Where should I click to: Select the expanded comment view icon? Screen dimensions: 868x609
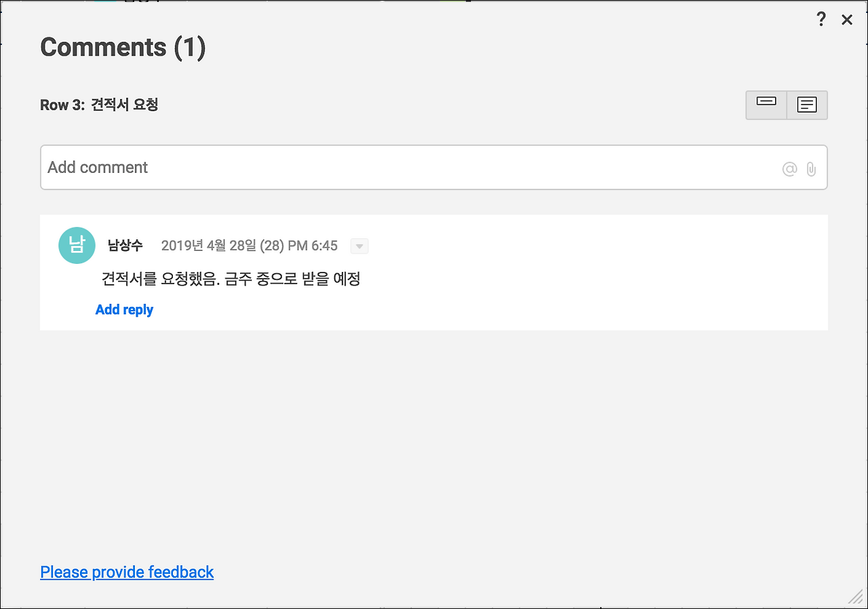pyautogui.click(x=806, y=104)
